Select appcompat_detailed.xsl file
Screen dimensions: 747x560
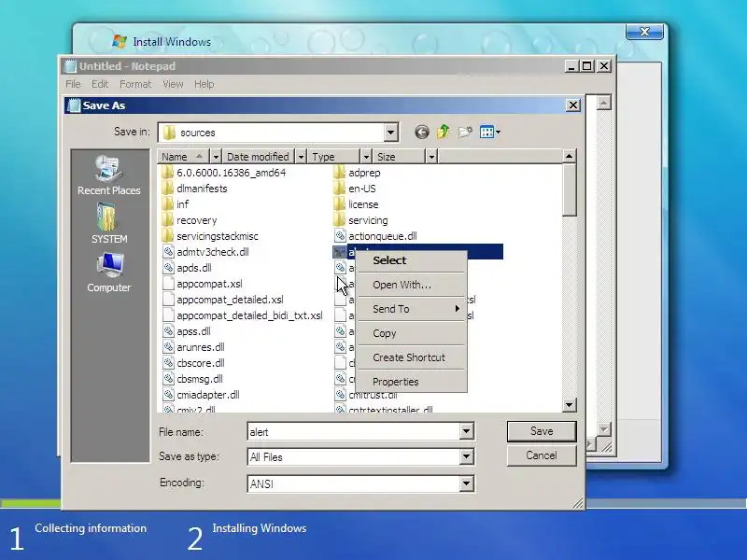click(x=223, y=300)
